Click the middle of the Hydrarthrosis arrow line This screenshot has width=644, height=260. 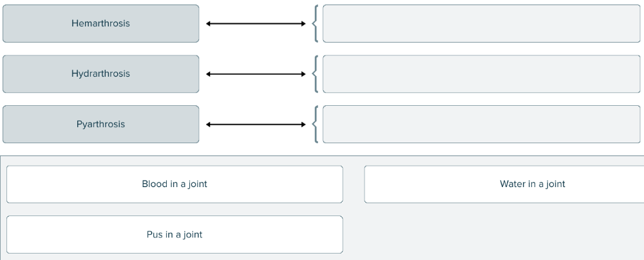[256, 74]
